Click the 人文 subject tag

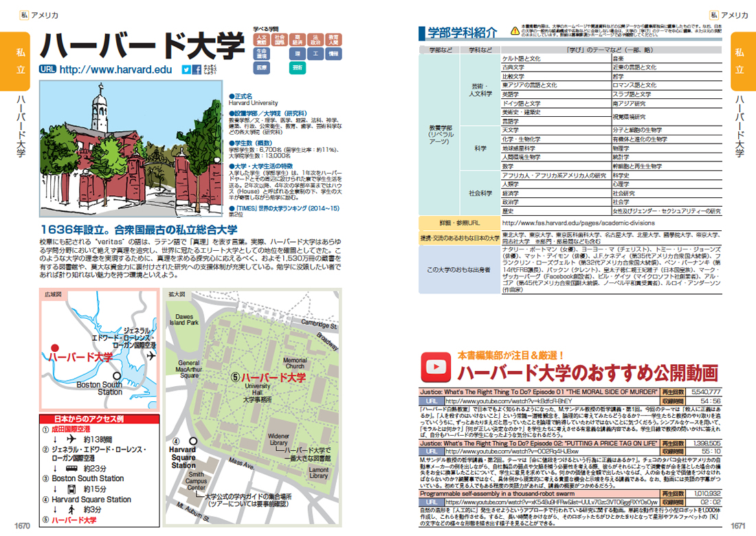click(x=260, y=38)
